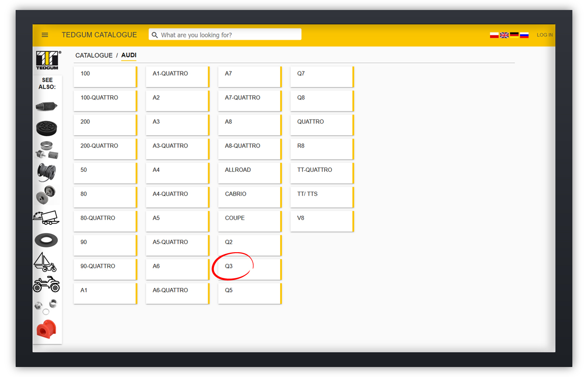The image size is (588, 377).
Task: Open the trailer category icon
Action: 47,217
